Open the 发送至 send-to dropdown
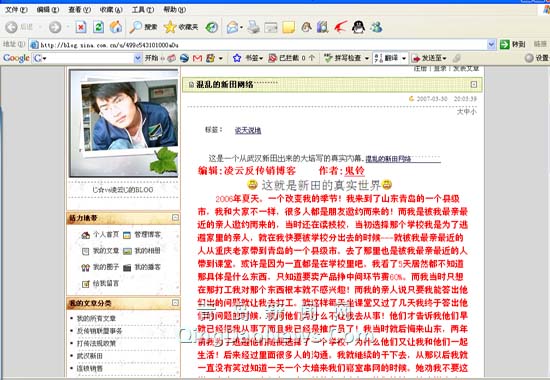 [x=444, y=59]
